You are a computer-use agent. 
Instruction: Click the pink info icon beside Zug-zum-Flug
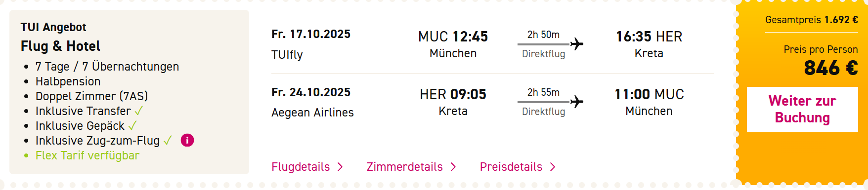[x=187, y=141]
